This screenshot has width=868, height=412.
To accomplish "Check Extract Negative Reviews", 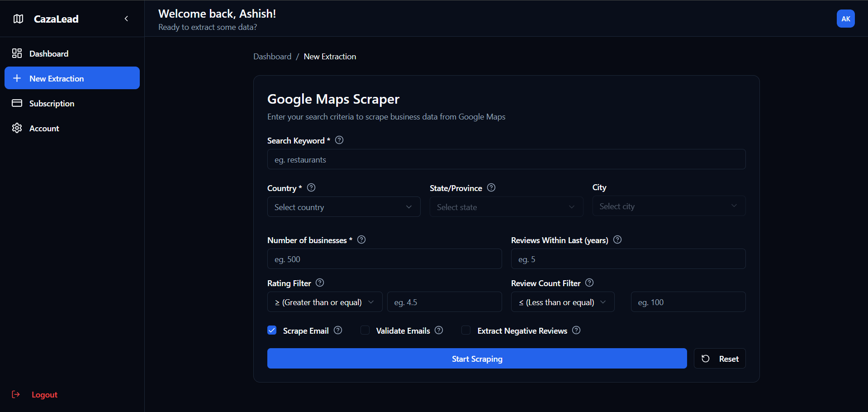I will point(465,330).
